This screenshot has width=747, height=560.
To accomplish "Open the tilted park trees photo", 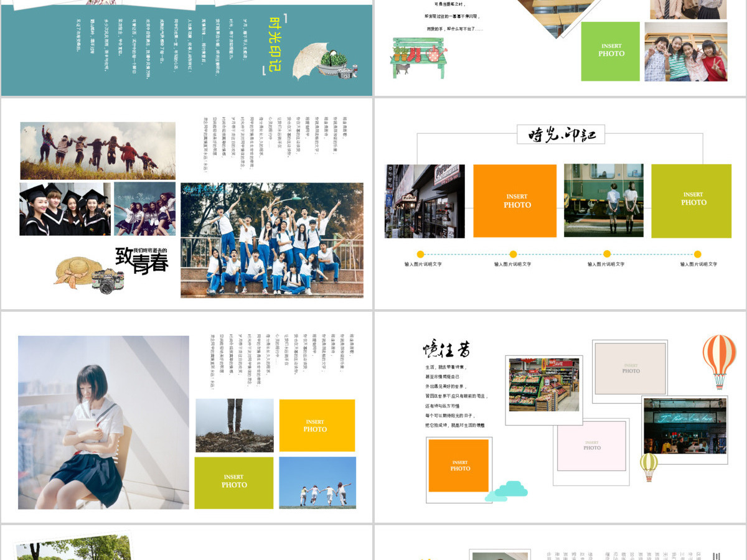I will (75, 548).
